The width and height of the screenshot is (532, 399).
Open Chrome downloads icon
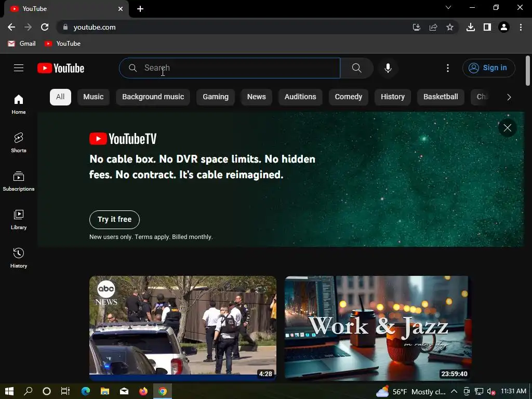(470, 27)
